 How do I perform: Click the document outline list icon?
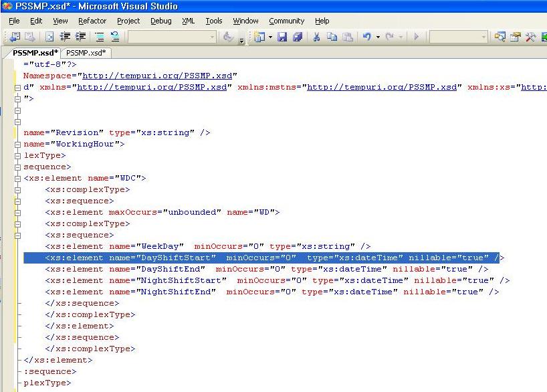49,36
